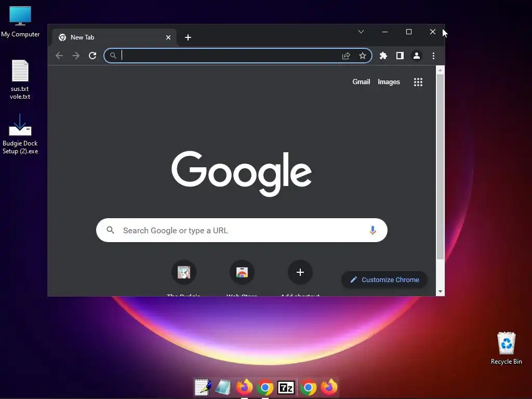Image resolution: width=532 pixels, height=399 pixels.
Task: Open Chrome icon right of the dock separator
Action: 308,388
